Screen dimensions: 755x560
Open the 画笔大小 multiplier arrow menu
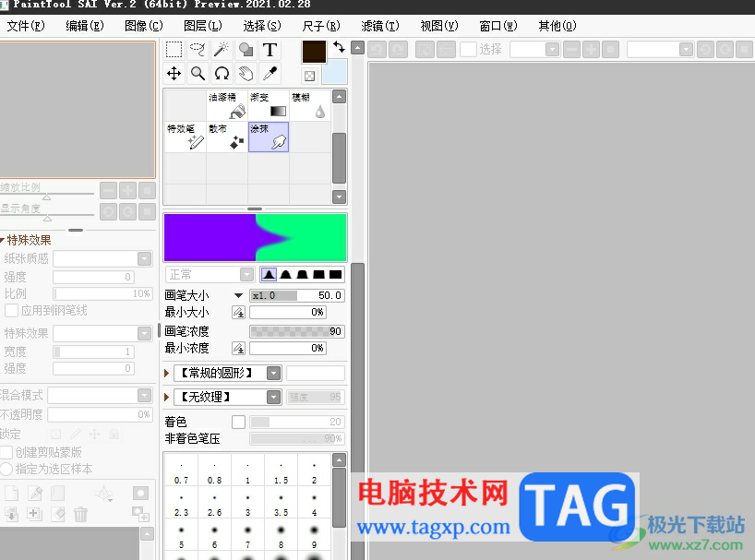click(x=238, y=295)
